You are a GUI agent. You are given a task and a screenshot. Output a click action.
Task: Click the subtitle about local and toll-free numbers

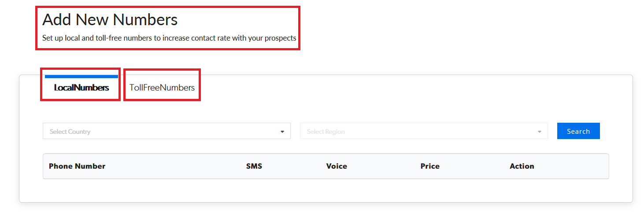pos(169,38)
